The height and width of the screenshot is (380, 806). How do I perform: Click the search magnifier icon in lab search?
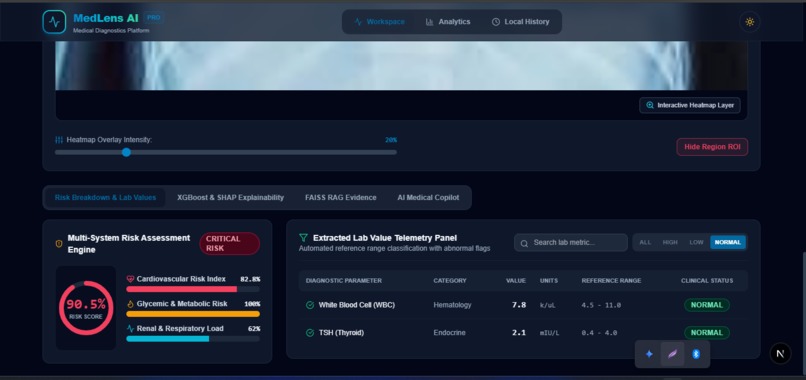(524, 243)
